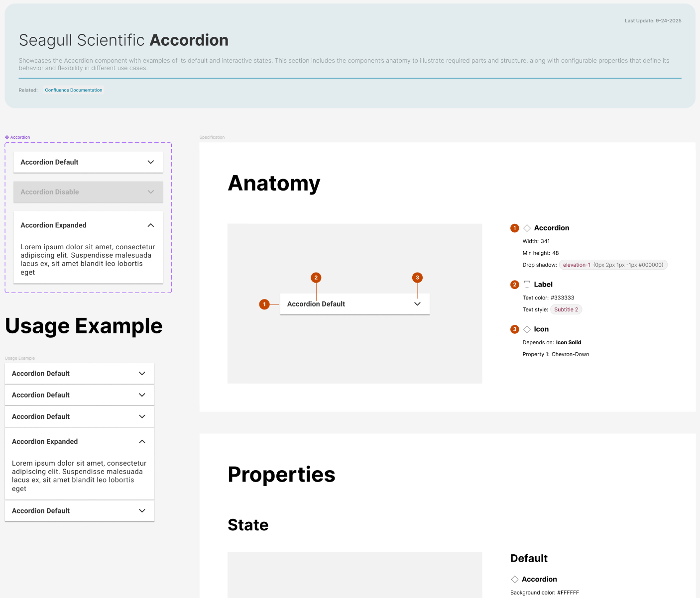The width and height of the screenshot is (700, 598).
Task: Expand the last Accordion Default in Usage Example
Action: tap(142, 511)
